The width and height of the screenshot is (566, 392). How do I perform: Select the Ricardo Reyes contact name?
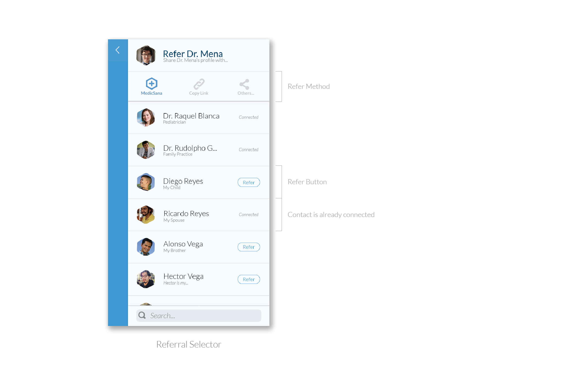(x=186, y=214)
